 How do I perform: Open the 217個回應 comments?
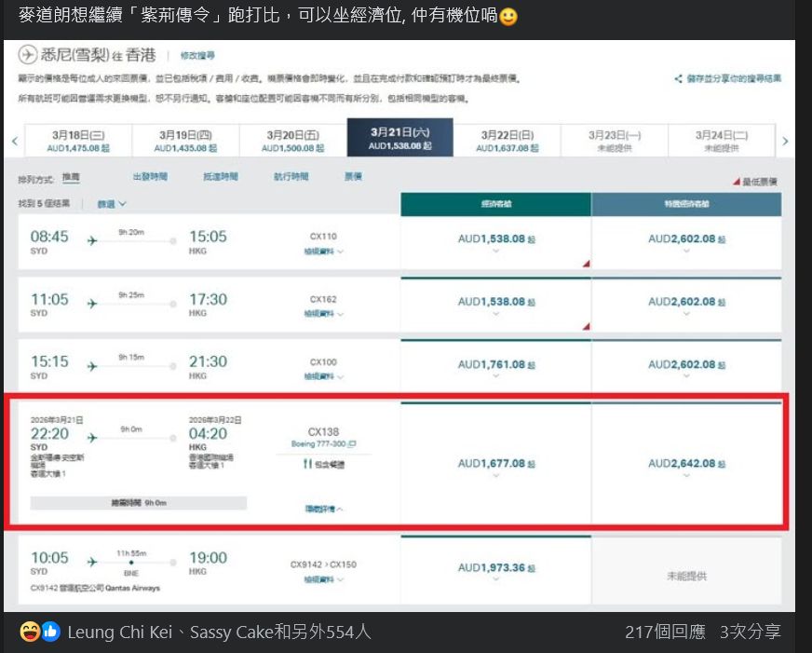665,632
